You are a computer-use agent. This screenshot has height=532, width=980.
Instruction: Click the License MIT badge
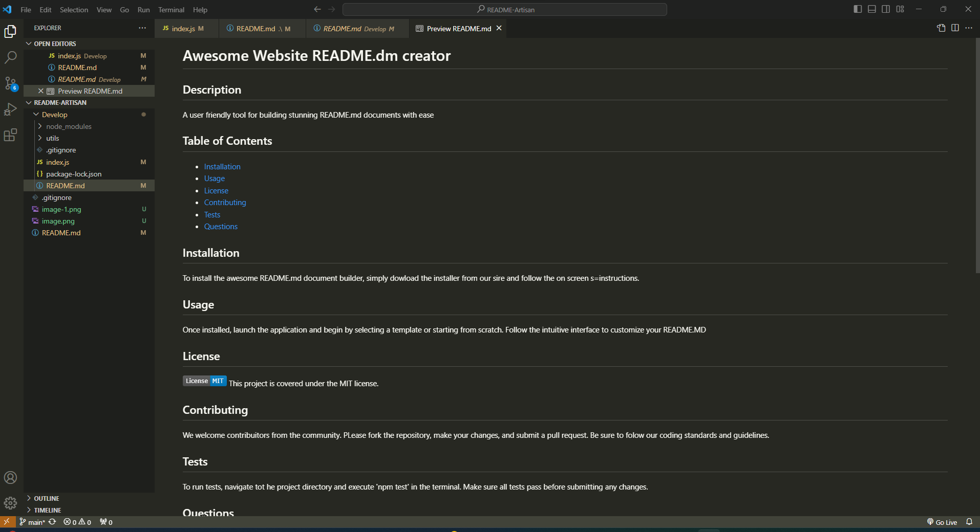[205, 381]
